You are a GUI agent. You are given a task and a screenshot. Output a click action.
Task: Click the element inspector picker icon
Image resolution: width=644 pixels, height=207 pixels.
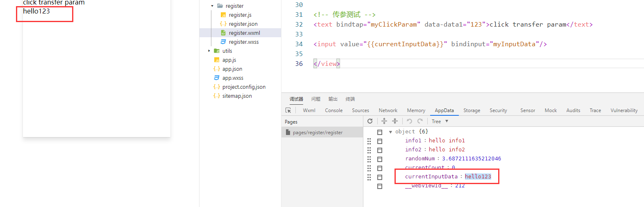288,110
